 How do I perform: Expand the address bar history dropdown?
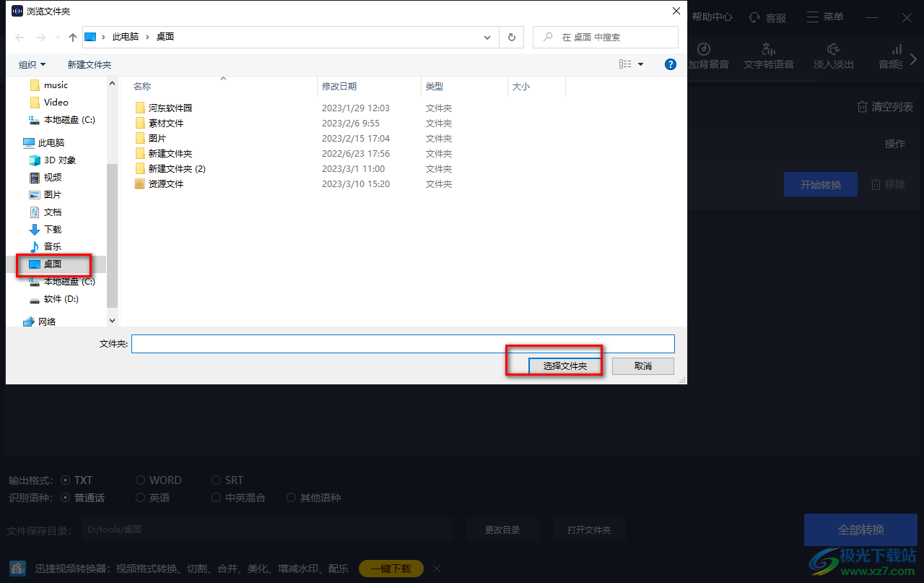tap(488, 37)
